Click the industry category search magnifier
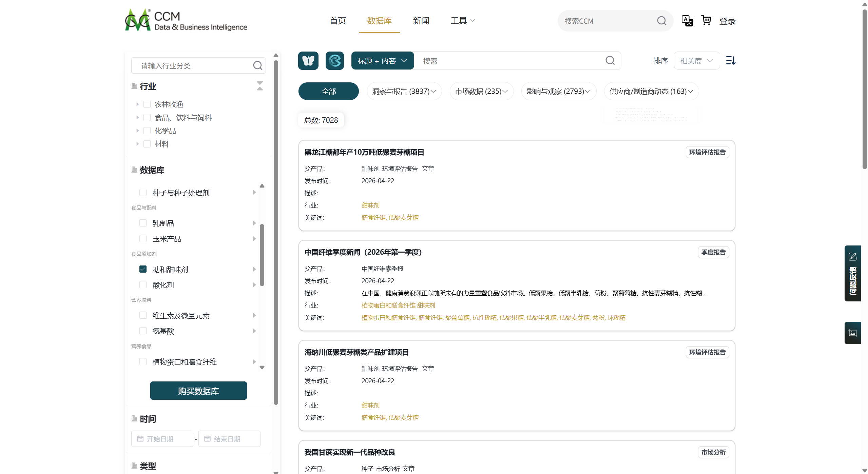The image size is (868, 474). pos(257,65)
